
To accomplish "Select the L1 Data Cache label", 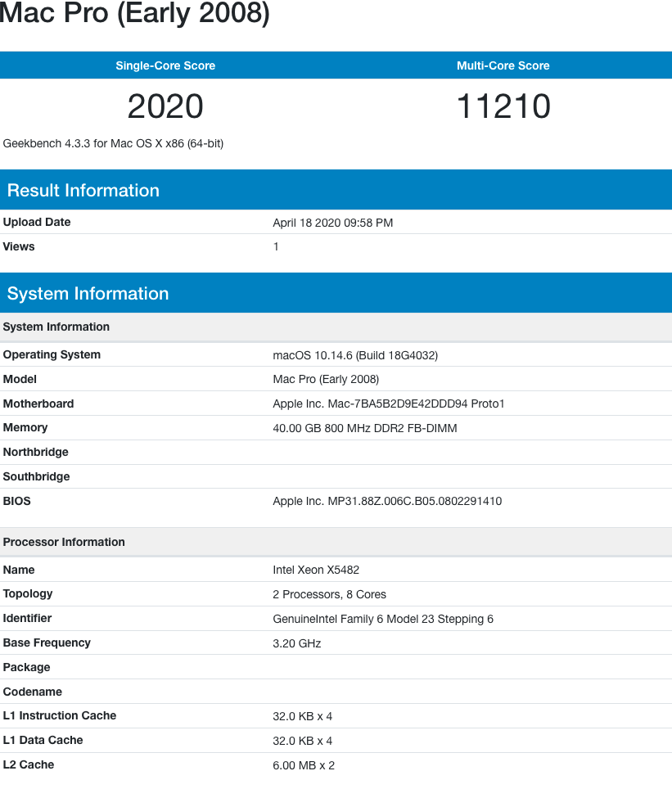I will click(43, 740).
